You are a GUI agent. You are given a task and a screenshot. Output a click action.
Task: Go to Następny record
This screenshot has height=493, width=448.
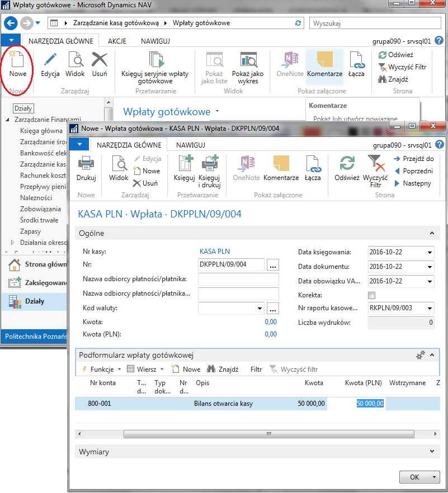412,183
